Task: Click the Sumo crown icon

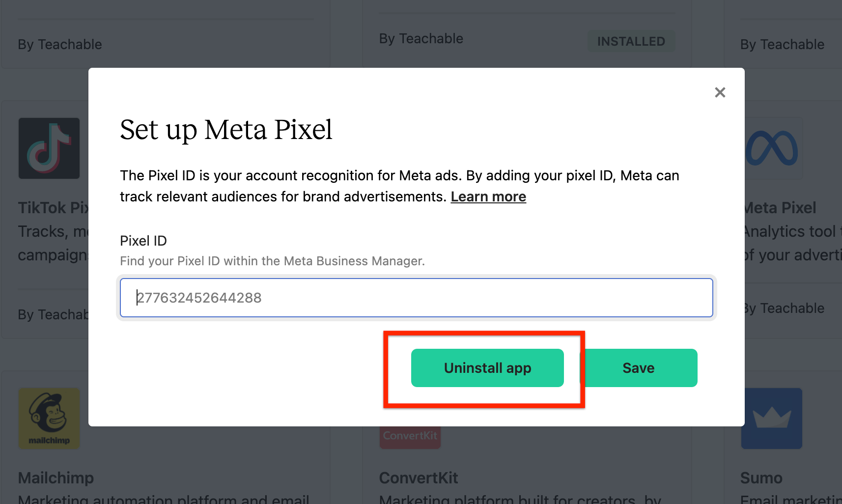Action: 772,418
